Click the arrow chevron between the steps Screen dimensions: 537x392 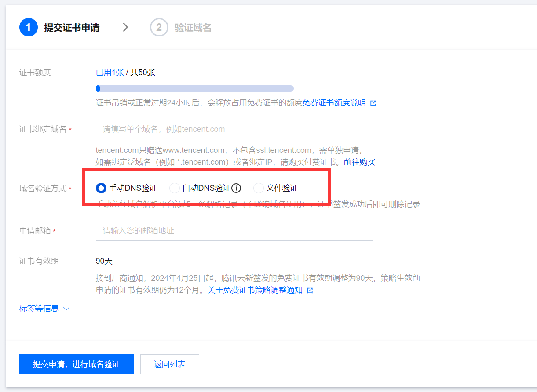[125, 28]
